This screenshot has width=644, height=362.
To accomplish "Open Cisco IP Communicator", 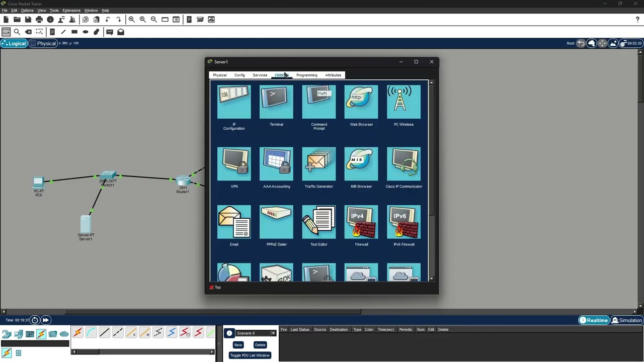I will pos(404,164).
